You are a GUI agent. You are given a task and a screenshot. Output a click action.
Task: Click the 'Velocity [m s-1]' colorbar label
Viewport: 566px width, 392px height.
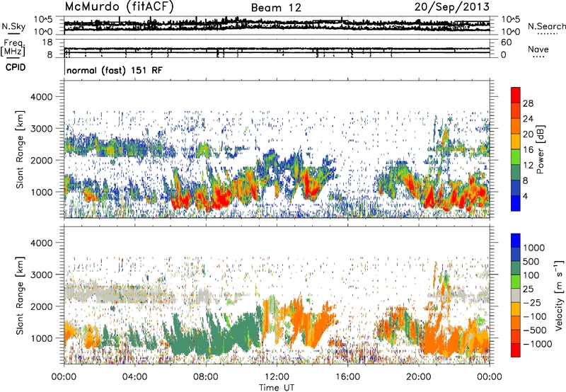click(559, 296)
